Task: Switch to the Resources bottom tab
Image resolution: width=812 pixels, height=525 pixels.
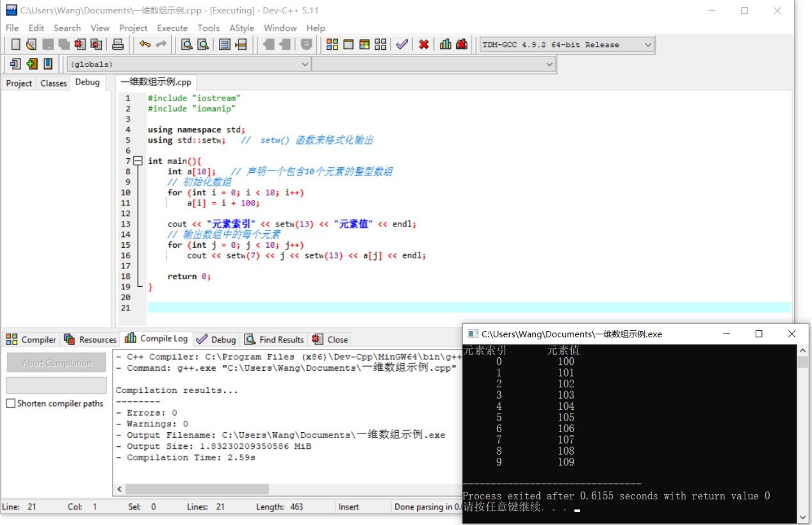Action: click(x=90, y=339)
